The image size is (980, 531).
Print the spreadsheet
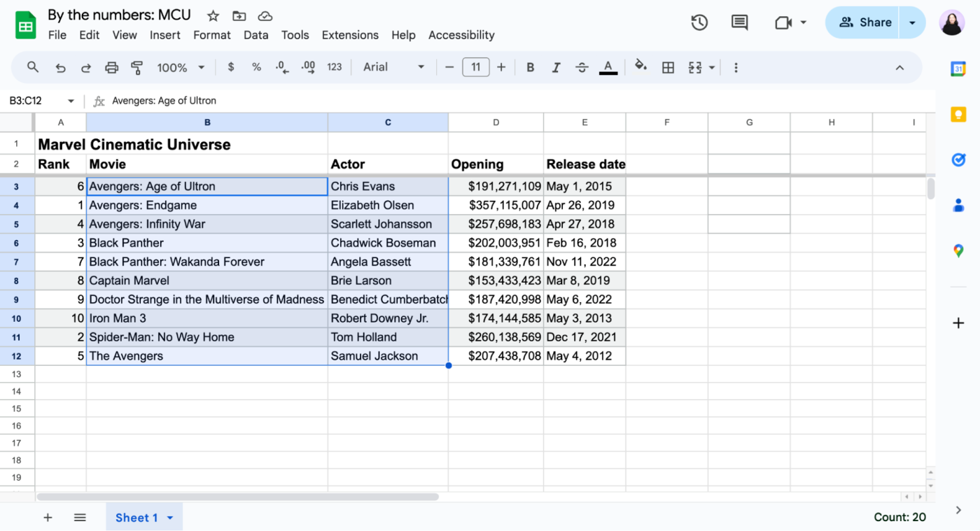click(111, 68)
